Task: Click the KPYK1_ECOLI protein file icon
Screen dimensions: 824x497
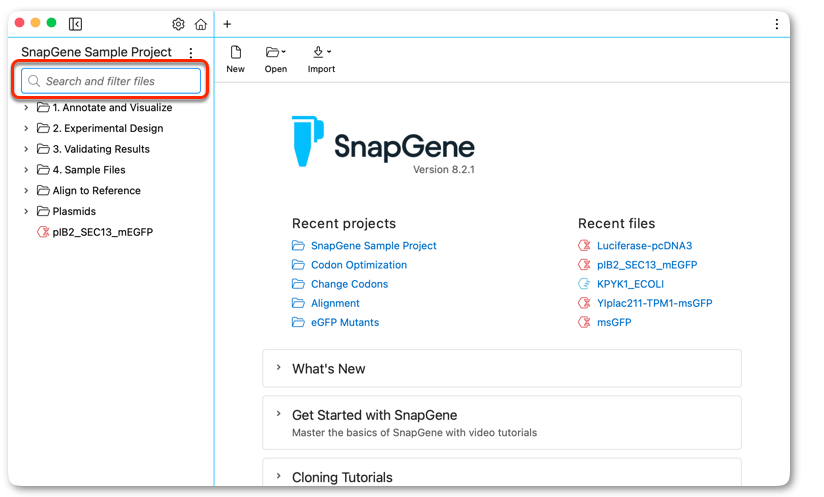Action: click(584, 284)
